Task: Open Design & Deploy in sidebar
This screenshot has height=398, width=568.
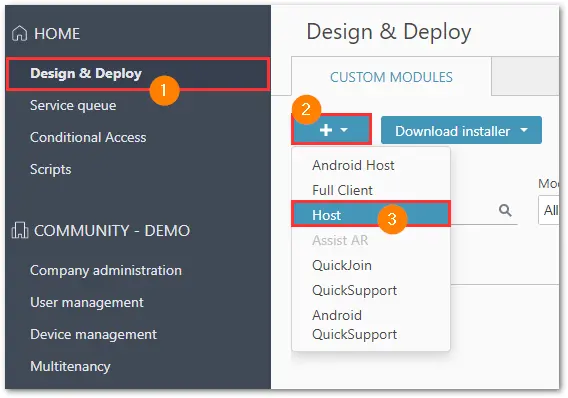Action: pyautogui.click(x=138, y=74)
